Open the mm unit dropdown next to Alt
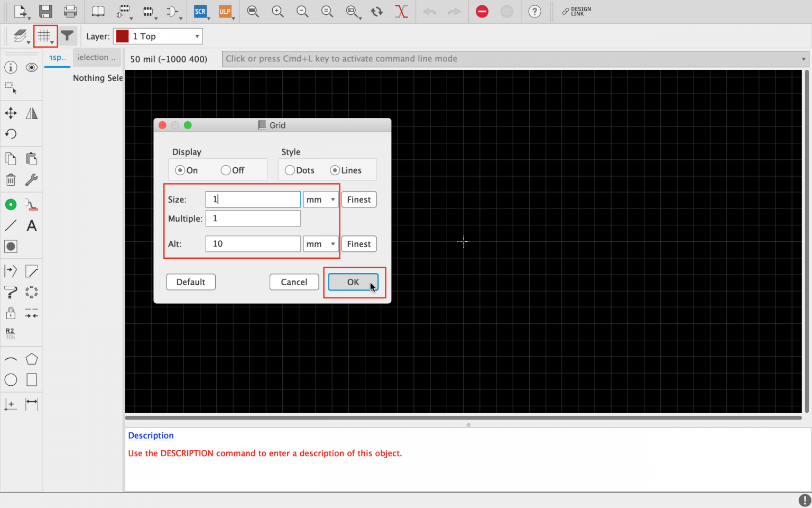 (320, 244)
